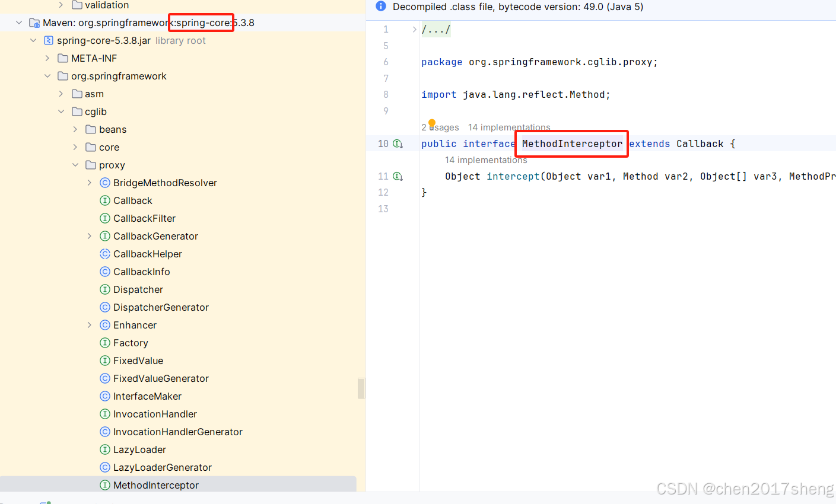Click the info icon in decompiled banner
Viewport: 836px width, 504px height.
pos(381,7)
